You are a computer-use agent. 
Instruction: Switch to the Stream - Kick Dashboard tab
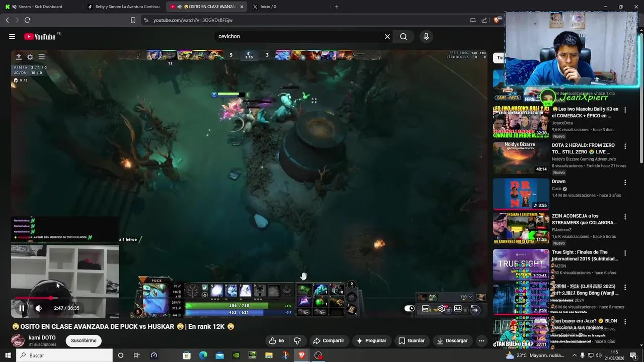[41, 7]
